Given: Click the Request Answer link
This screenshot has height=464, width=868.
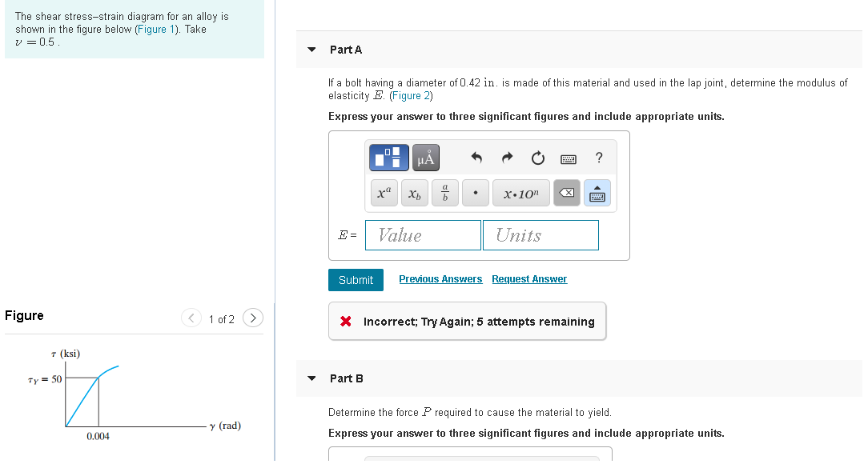Looking at the screenshot, I should pyautogui.click(x=529, y=279).
